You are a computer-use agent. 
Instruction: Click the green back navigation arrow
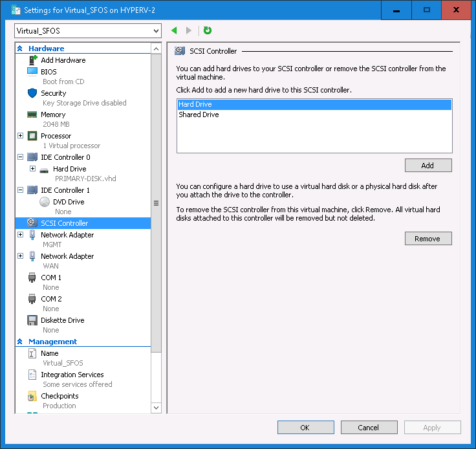coord(174,30)
